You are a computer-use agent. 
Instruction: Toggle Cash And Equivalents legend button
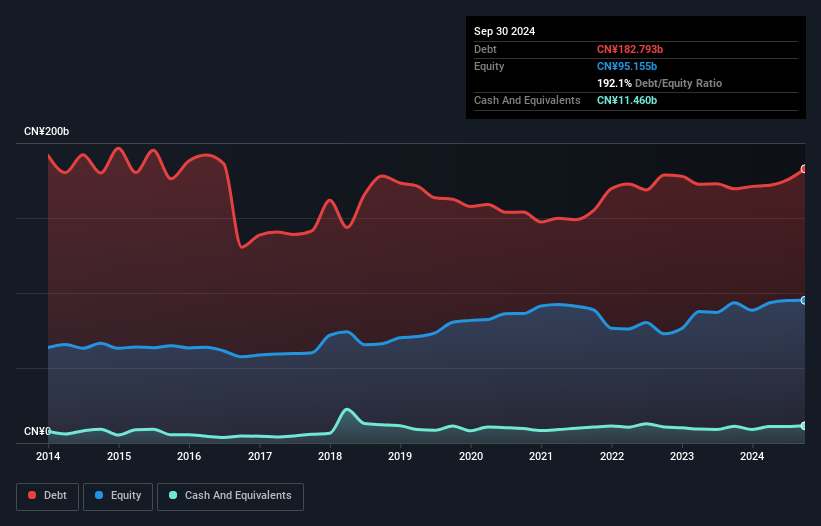(230, 496)
